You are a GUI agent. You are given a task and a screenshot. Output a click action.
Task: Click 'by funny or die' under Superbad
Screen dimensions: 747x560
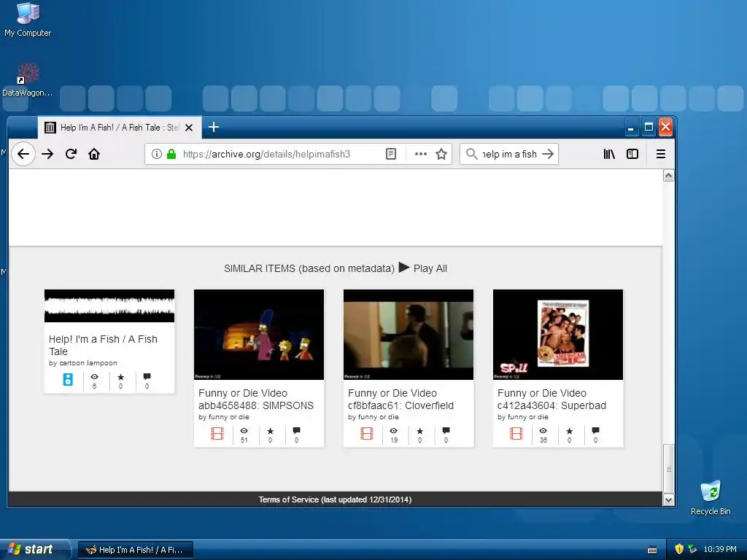(522, 416)
